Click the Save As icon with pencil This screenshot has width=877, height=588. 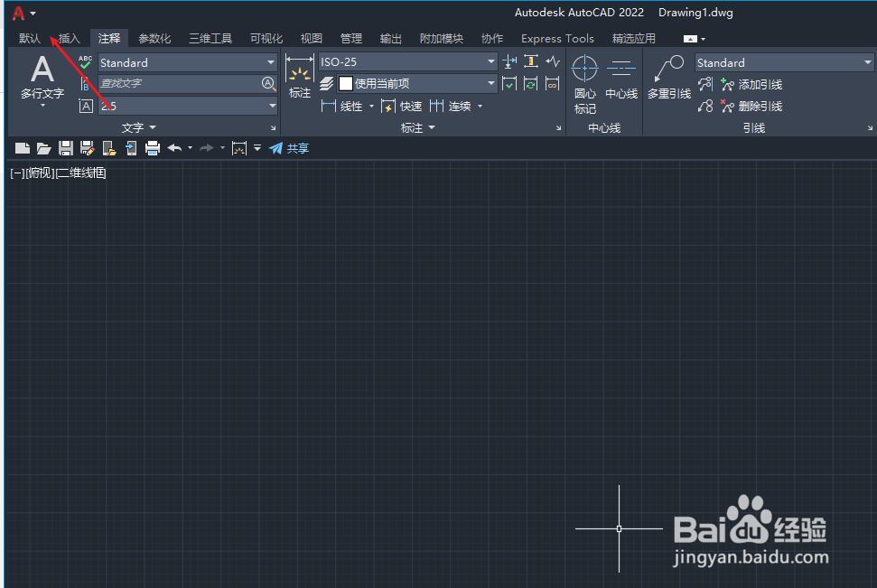[x=88, y=148]
